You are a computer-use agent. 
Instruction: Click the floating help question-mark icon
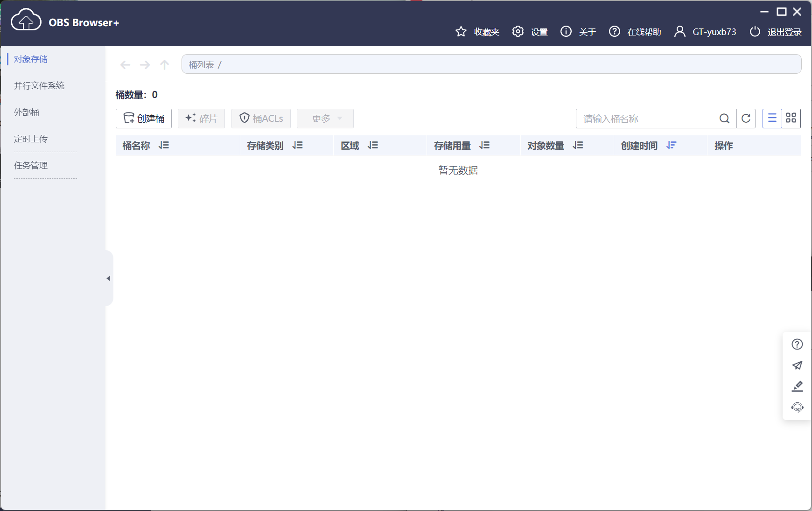tap(797, 344)
